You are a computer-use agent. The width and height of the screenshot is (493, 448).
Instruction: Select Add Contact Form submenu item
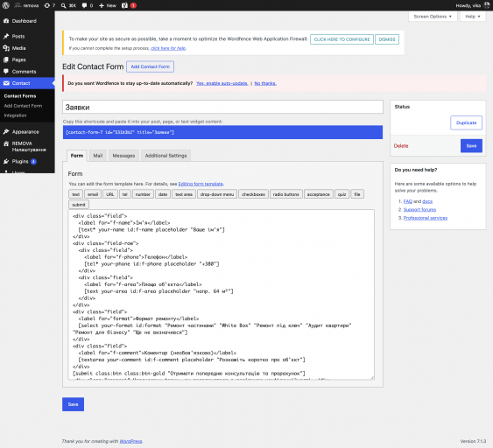tap(23, 106)
